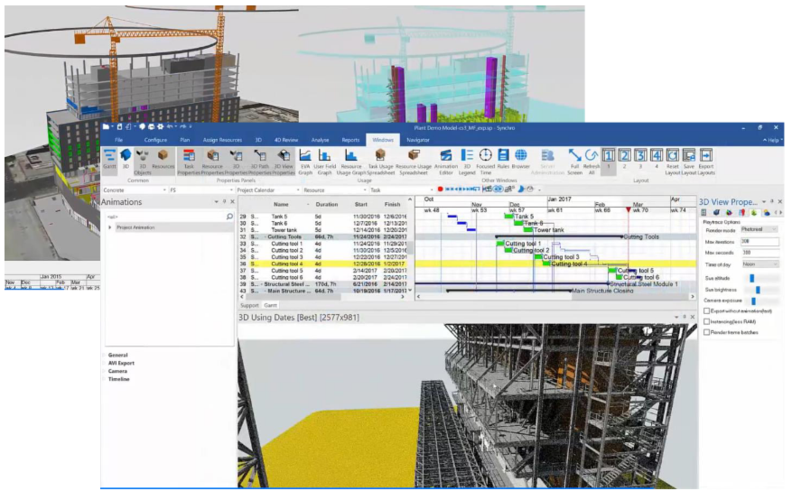This screenshot has height=500, width=792.
Task: Open the Navigator ribbon tab
Action: [x=418, y=140]
